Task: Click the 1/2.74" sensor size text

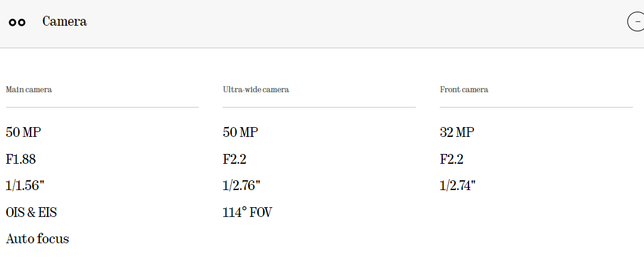Action: tap(457, 186)
